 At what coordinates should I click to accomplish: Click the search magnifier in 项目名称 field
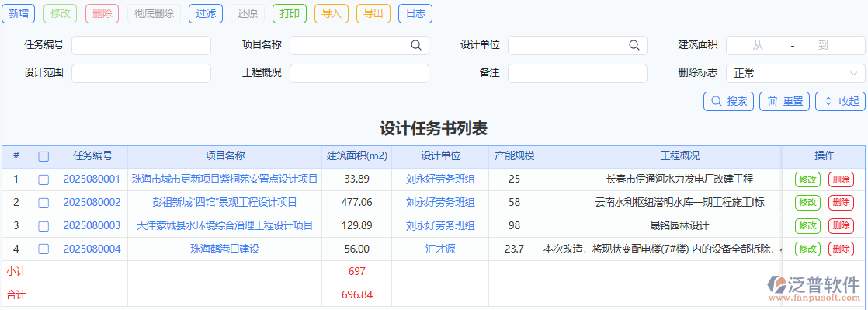click(x=415, y=45)
